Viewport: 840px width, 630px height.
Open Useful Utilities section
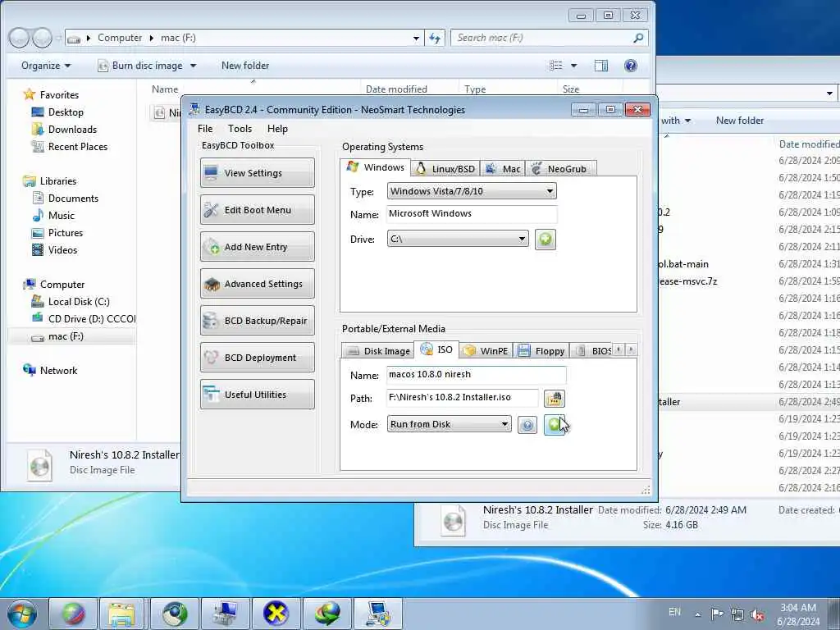257,395
